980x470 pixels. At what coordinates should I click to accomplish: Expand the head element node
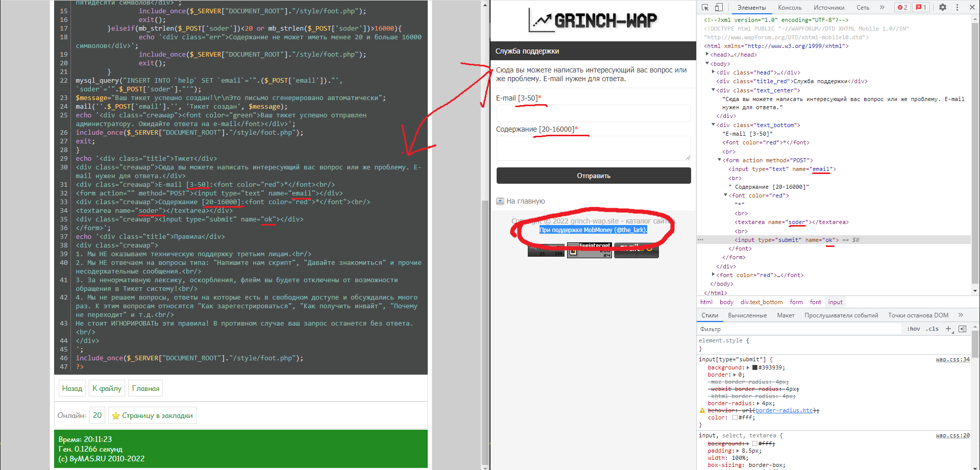pyautogui.click(x=707, y=55)
